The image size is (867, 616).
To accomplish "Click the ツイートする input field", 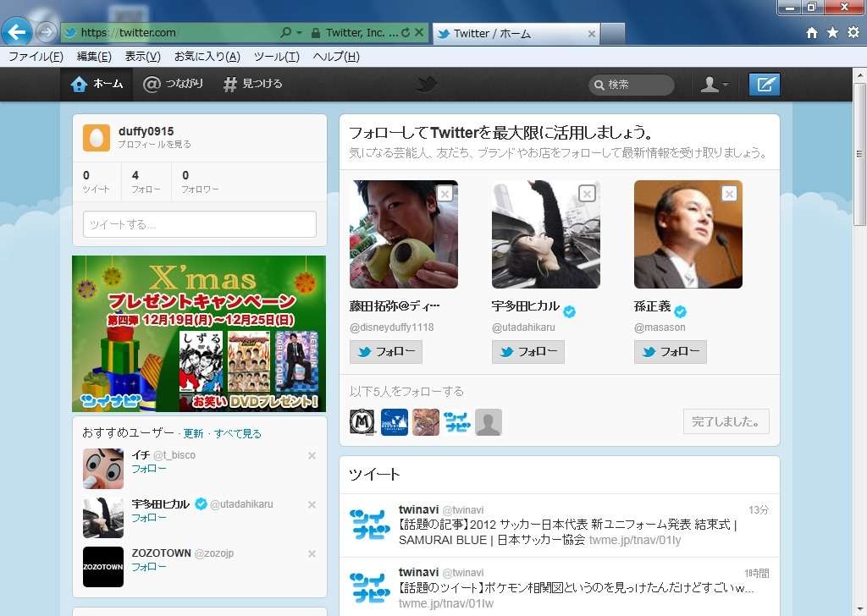I will click(199, 224).
